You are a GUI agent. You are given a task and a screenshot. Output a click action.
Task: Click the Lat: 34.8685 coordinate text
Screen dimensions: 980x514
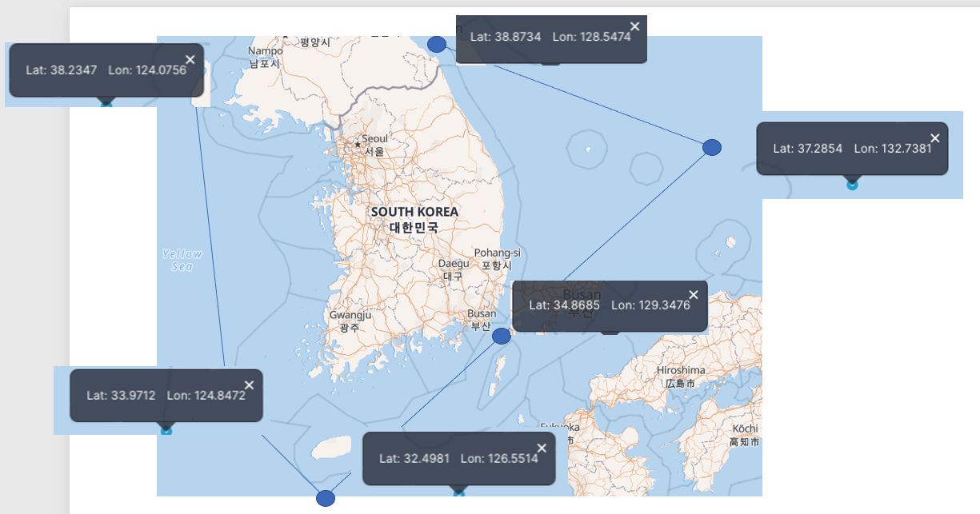click(565, 305)
